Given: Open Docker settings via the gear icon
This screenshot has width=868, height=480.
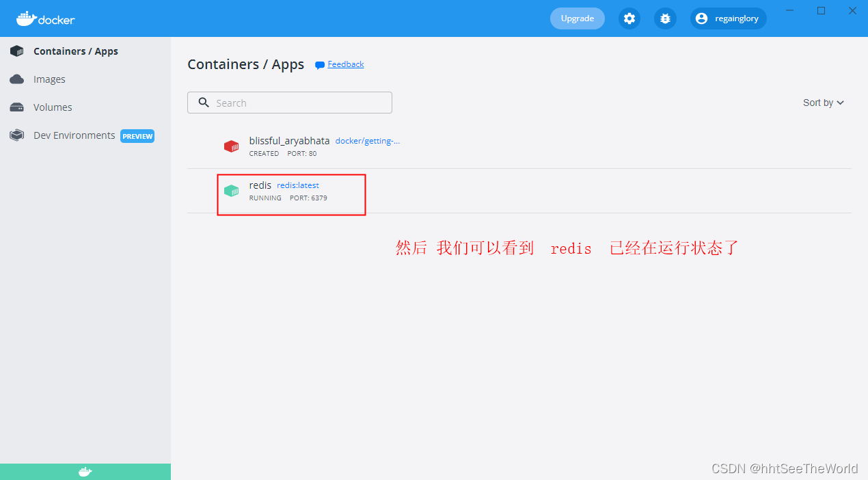Looking at the screenshot, I should [x=629, y=18].
